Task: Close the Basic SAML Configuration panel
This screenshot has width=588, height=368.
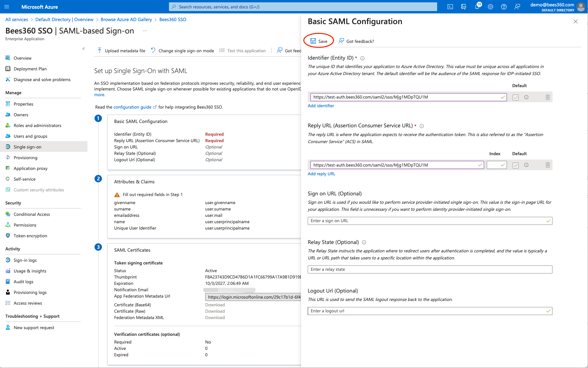Action: (x=576, y=21)
